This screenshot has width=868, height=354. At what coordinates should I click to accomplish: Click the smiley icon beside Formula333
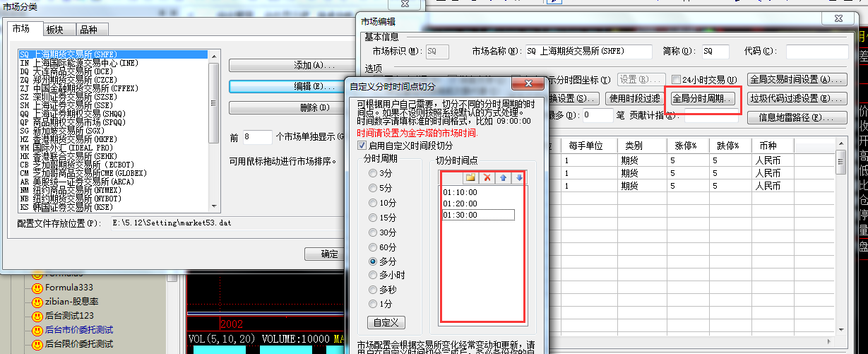pyautogui.click(x=36, y=288)
